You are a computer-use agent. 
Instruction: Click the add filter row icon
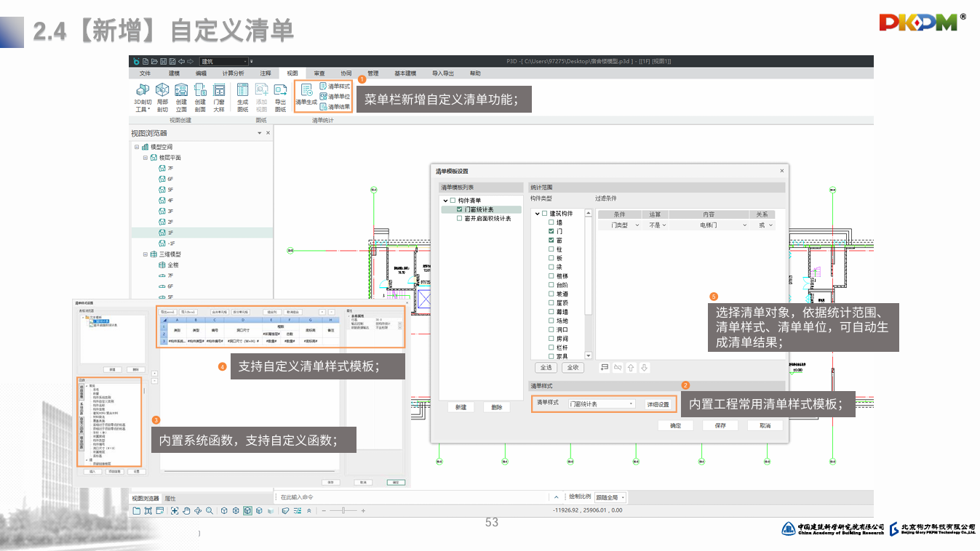coord(604,368)
